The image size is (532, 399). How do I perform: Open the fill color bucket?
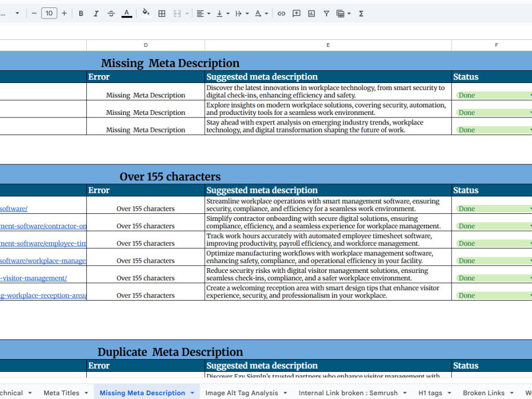click(146, 13)
